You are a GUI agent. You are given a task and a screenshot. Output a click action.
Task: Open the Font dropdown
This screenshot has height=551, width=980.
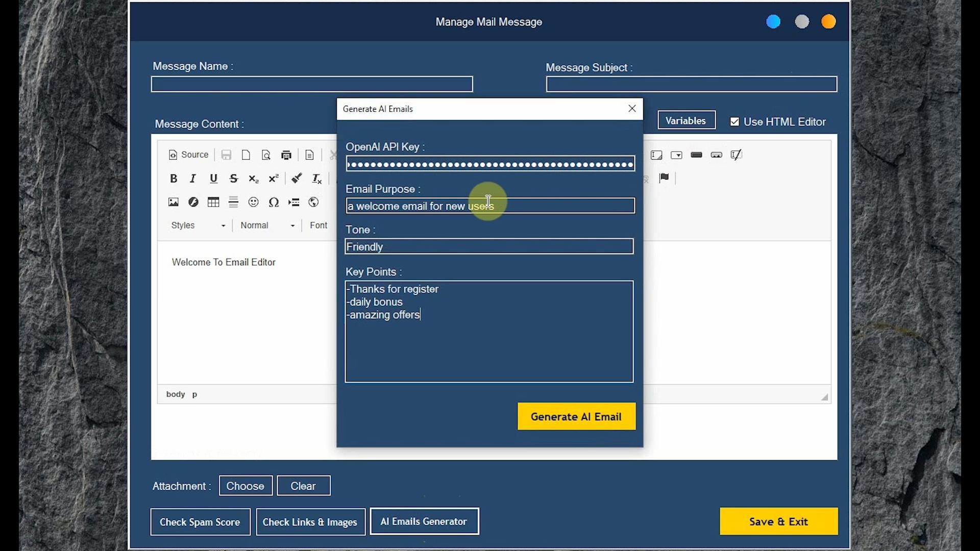point(318,226)
